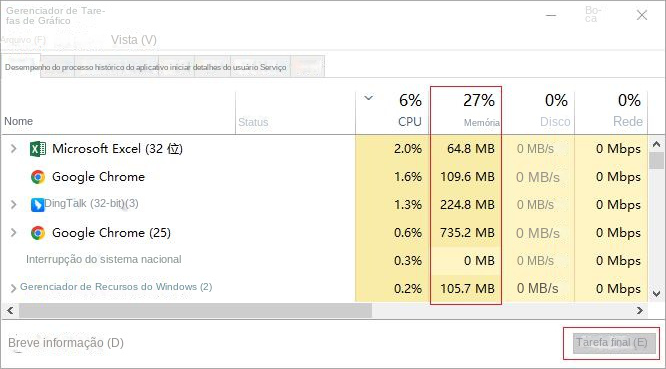The image size is (666, 369).
Task: Expand the Microsoft Excel process group
Action: [x=14, y=149]
